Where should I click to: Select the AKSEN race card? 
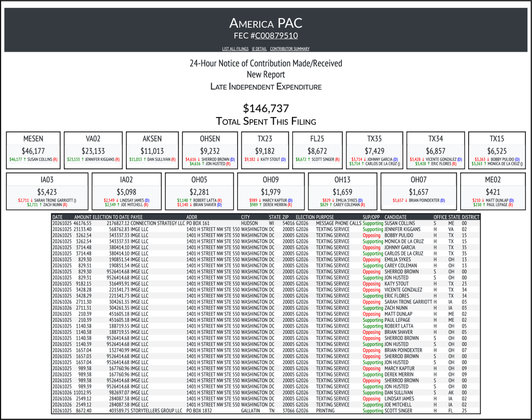pos(152,149)
